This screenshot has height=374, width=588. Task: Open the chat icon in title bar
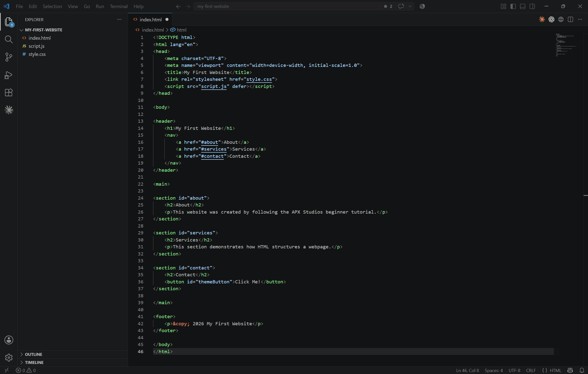coord(401,6)
